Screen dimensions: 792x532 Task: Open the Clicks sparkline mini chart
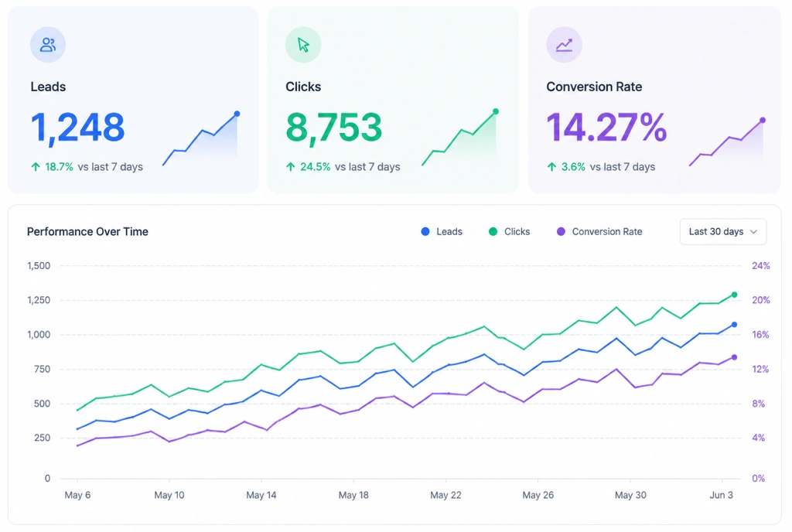pos(460,138)
